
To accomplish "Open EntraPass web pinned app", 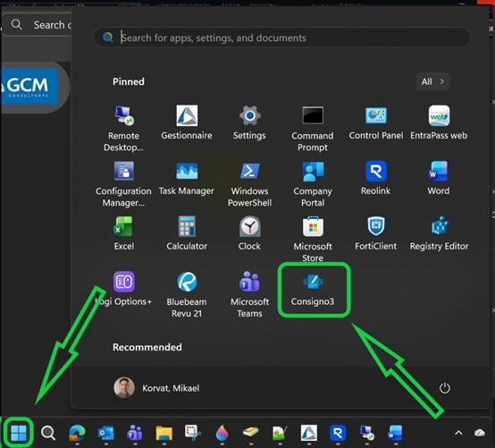I will (x=439, y=123).
